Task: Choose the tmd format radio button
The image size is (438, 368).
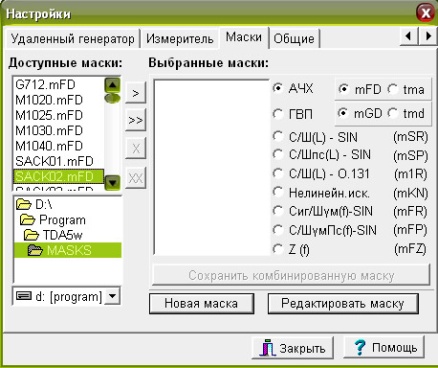Action: 393,113
